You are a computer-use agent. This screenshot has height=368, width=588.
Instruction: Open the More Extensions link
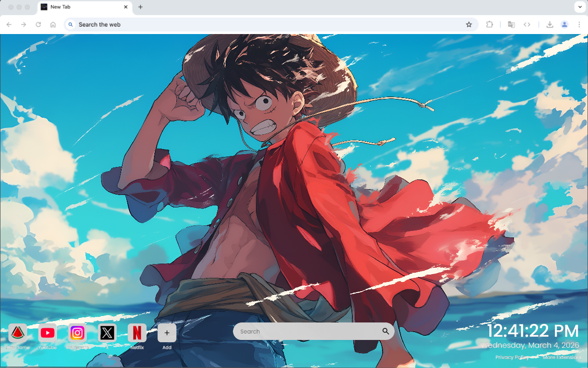click(x=562, y=357)
